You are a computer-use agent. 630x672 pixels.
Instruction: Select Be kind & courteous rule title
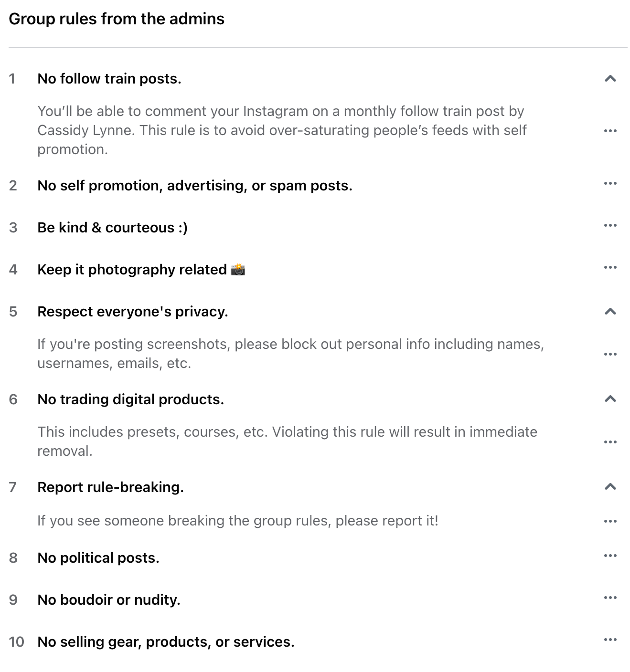pyautogui.click(x=112, y=228)
